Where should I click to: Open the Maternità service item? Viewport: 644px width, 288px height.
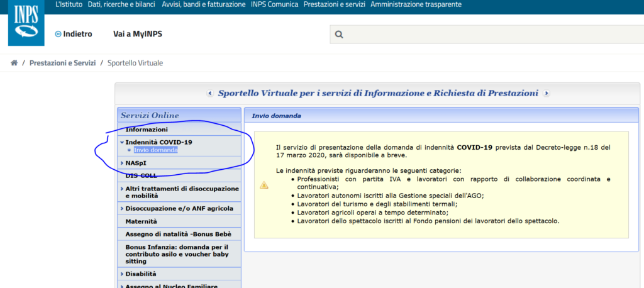click(x=142, y=221)
